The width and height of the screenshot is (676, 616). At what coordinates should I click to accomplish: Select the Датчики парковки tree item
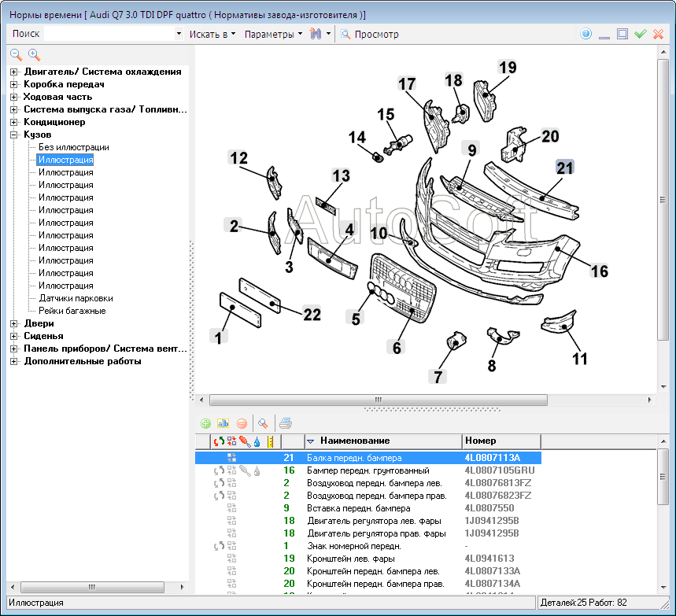[x=76, y=298]
